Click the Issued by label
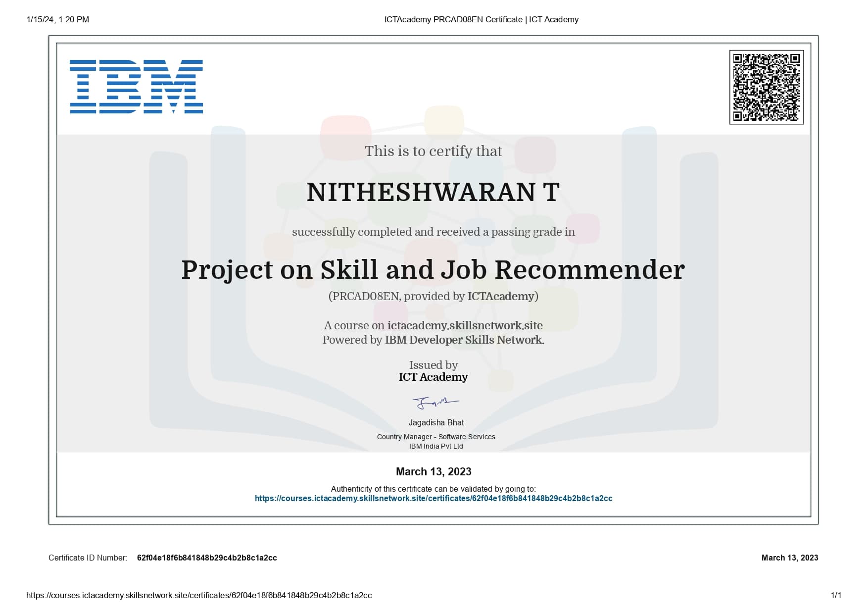This screenshot has height=614, width=868. (433, 365)
